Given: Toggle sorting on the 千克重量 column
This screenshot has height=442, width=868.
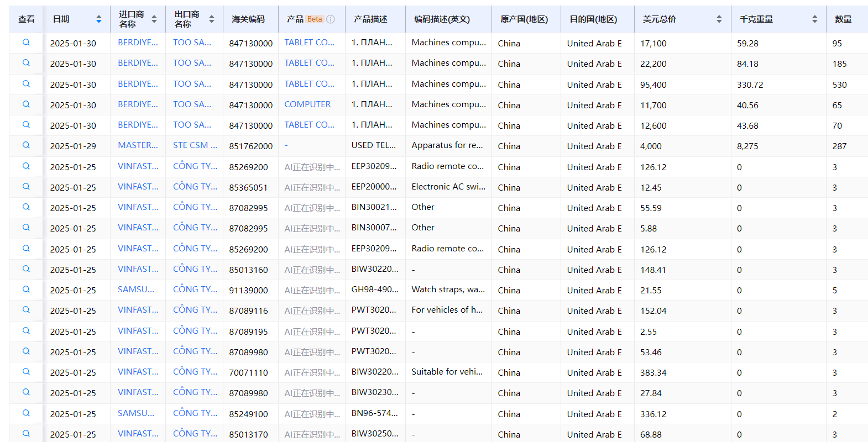Looking at the screenshot, I should click(814, 19).
